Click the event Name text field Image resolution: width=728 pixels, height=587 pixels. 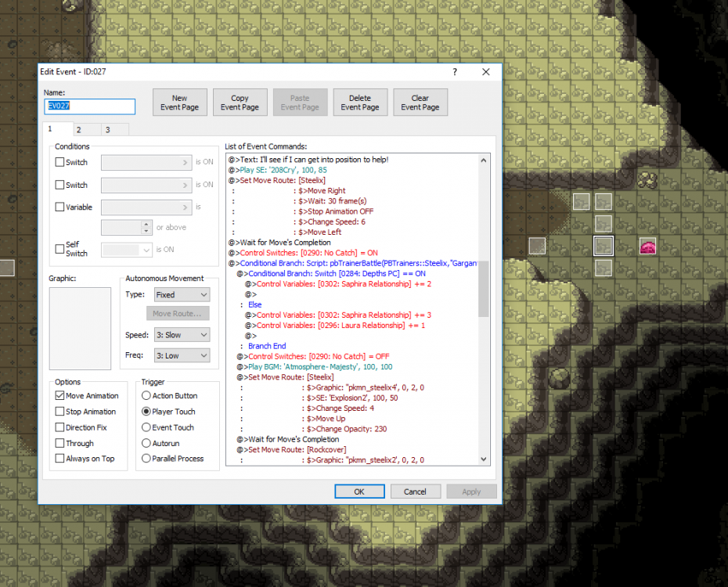click(x=89, y=106)
